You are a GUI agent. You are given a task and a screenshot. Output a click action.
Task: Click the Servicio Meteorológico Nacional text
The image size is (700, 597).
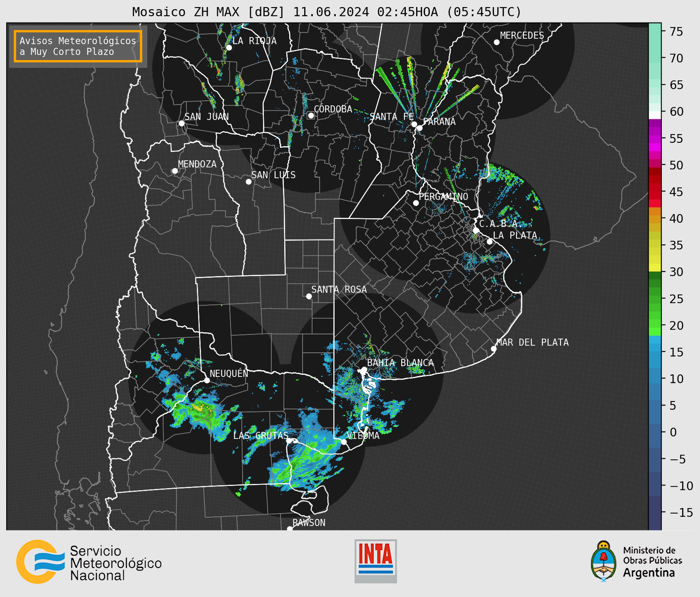(x=116, y=563)
